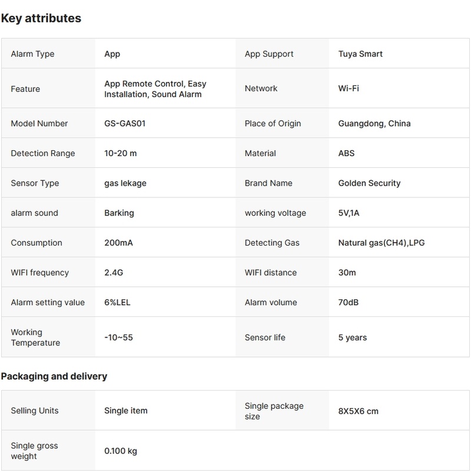Image resolution: width=471 pixels, height=476 pixels.
Task: Click the 70dB alarm volume value
Action: pos(348,302)
